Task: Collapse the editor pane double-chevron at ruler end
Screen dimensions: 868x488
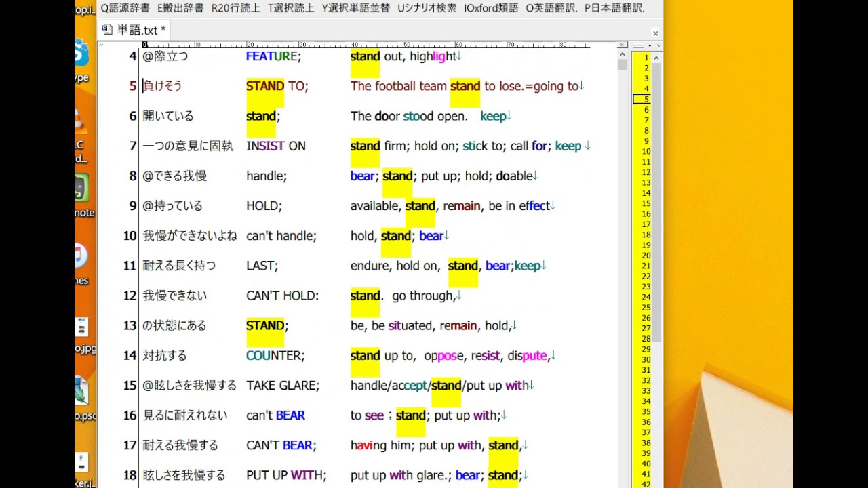Action: (x=621, y=45)
